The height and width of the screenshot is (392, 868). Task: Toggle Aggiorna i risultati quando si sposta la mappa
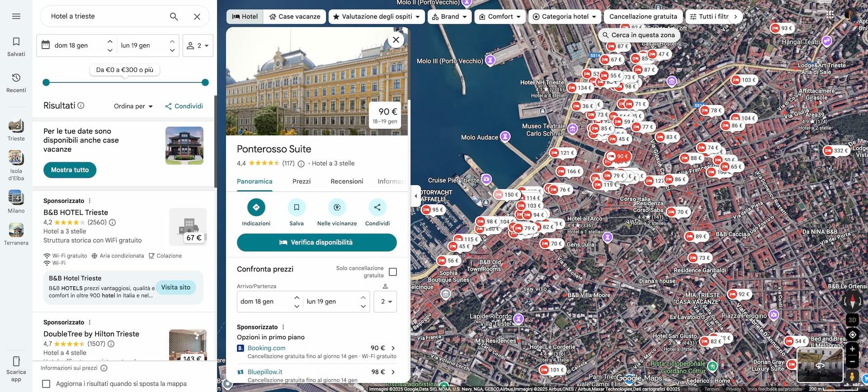click(x=46, y=384)
